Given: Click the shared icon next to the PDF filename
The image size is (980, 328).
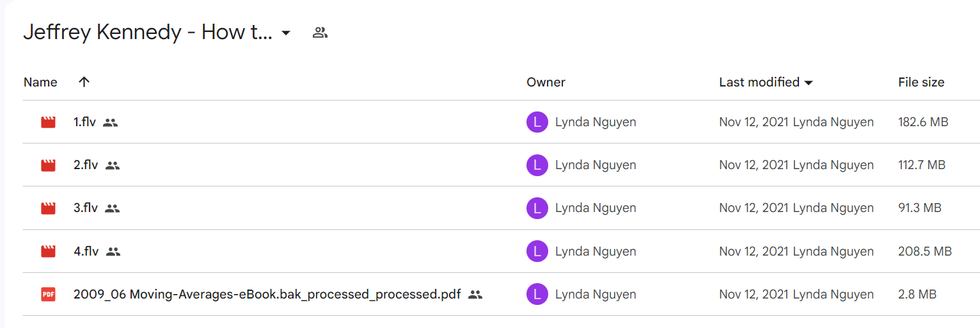Looking at the screenshot, I should coord(475,295).
